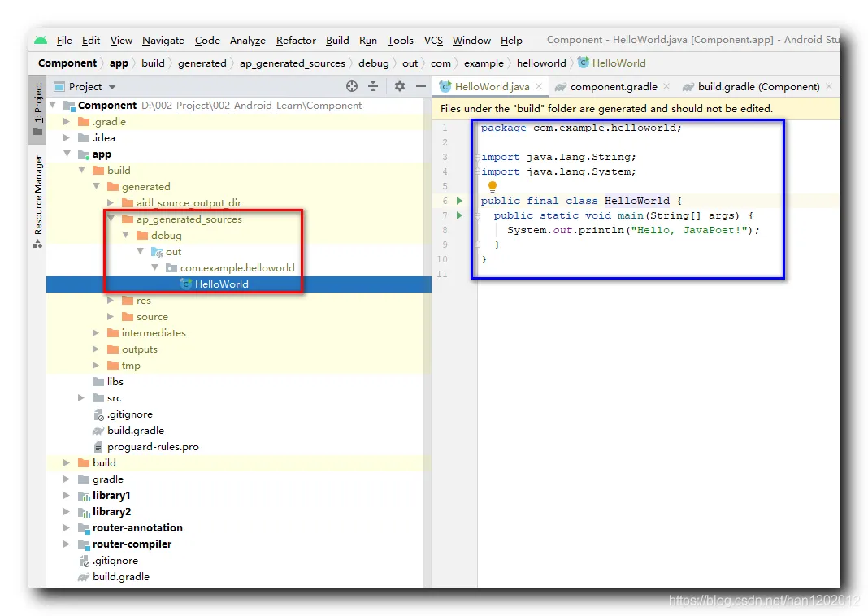This screenshot has width=868, height=616.
Task: Open the Resource Manager side tab
Action: [x=37, y=201]
